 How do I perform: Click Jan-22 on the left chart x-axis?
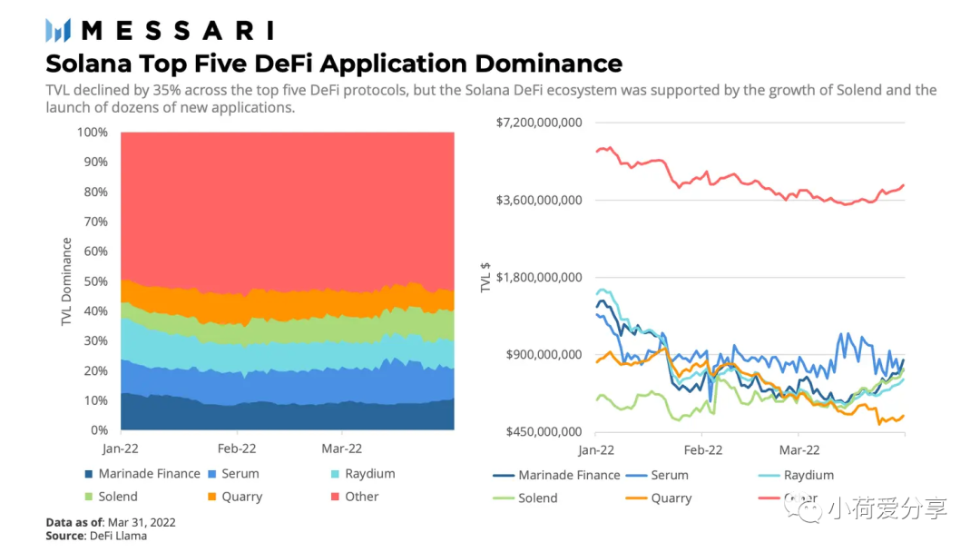tap(121, 448)
